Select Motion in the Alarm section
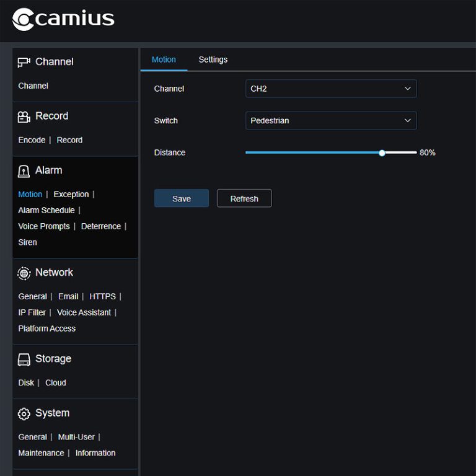 tap(30, 194)
